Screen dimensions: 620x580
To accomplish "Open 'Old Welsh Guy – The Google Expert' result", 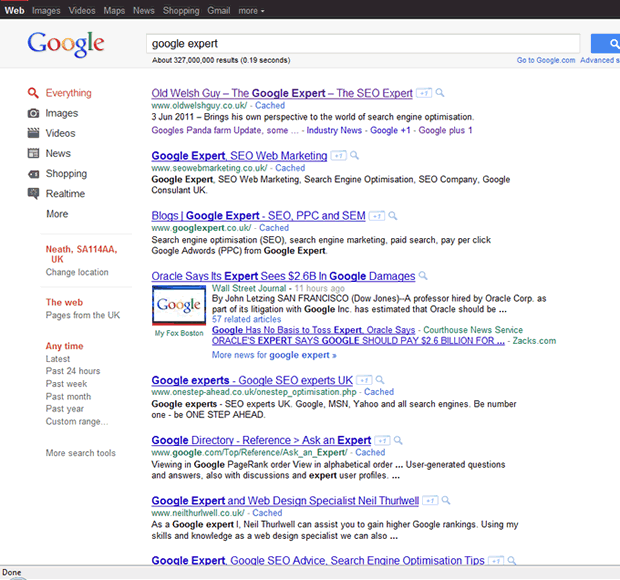I will (x=282, y=93).
